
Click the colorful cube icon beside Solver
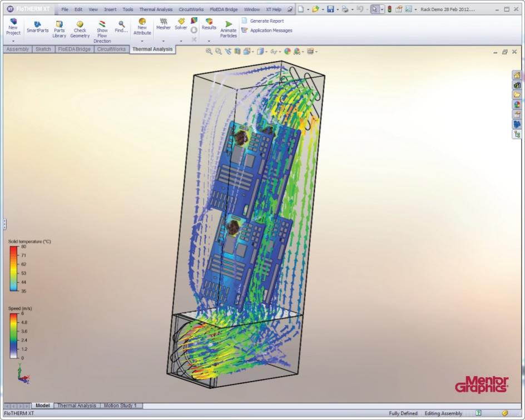click(194, 21)
